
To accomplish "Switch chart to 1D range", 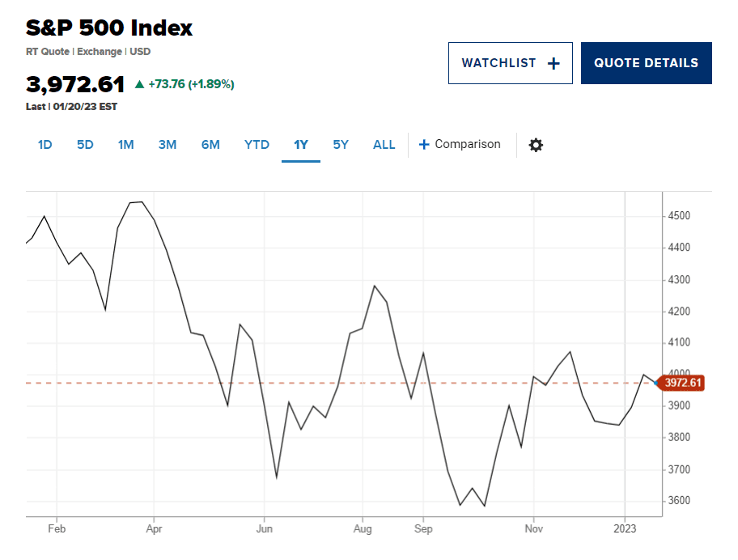I will tap(45, 145).
